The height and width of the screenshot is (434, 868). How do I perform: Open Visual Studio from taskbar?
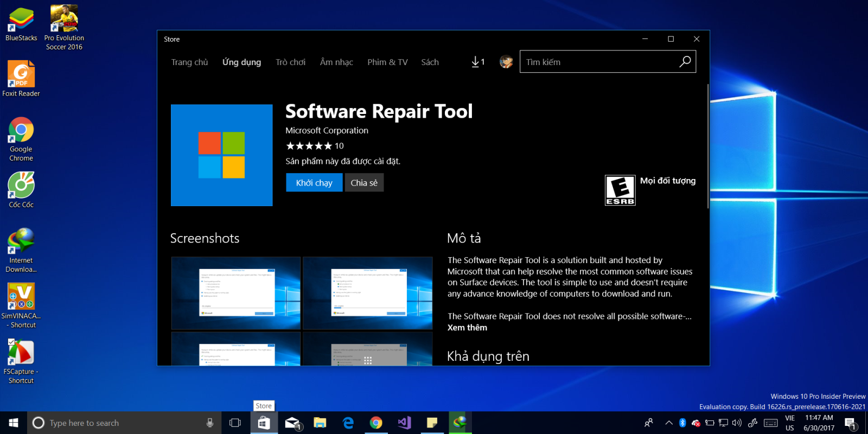[404, 423]
